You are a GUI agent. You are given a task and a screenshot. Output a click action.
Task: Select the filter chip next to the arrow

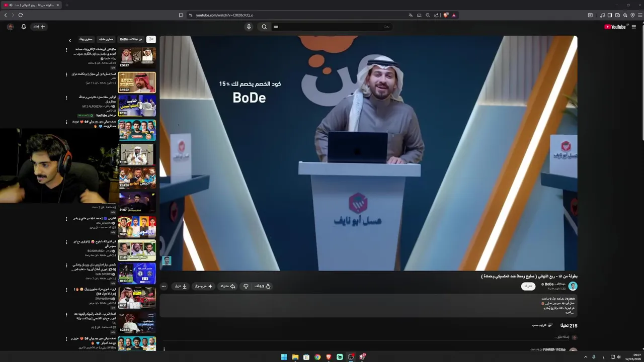[86, 39]
